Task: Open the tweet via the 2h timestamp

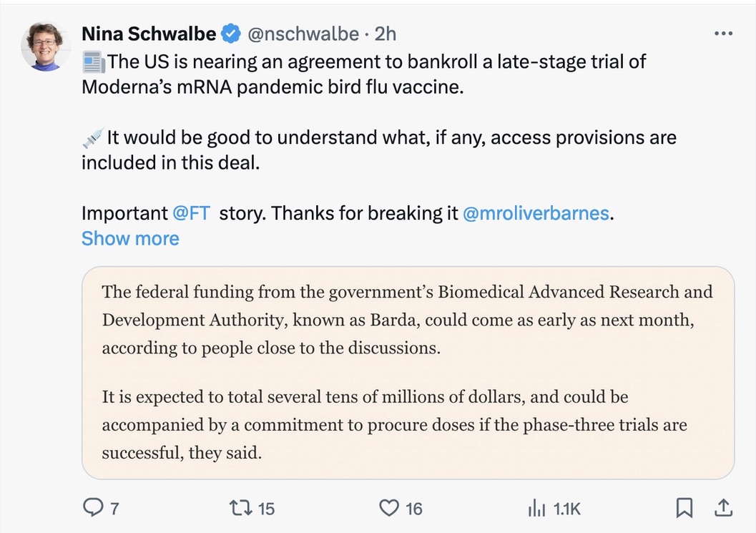Action: point(386,34)
